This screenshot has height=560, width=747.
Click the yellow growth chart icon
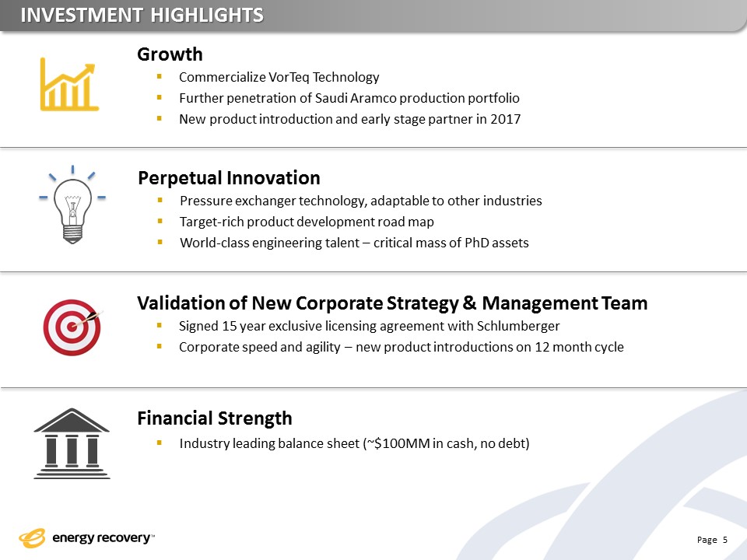tap(68, 88)
